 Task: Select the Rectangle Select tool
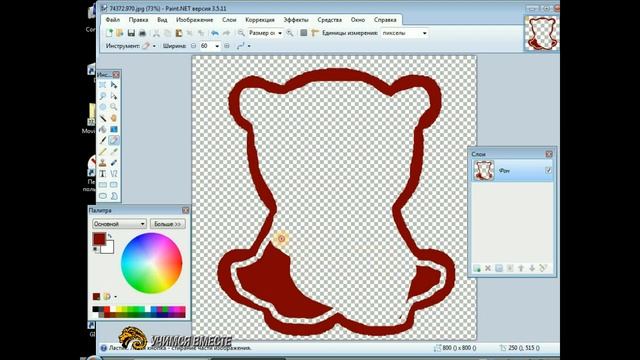coord(102,85)
